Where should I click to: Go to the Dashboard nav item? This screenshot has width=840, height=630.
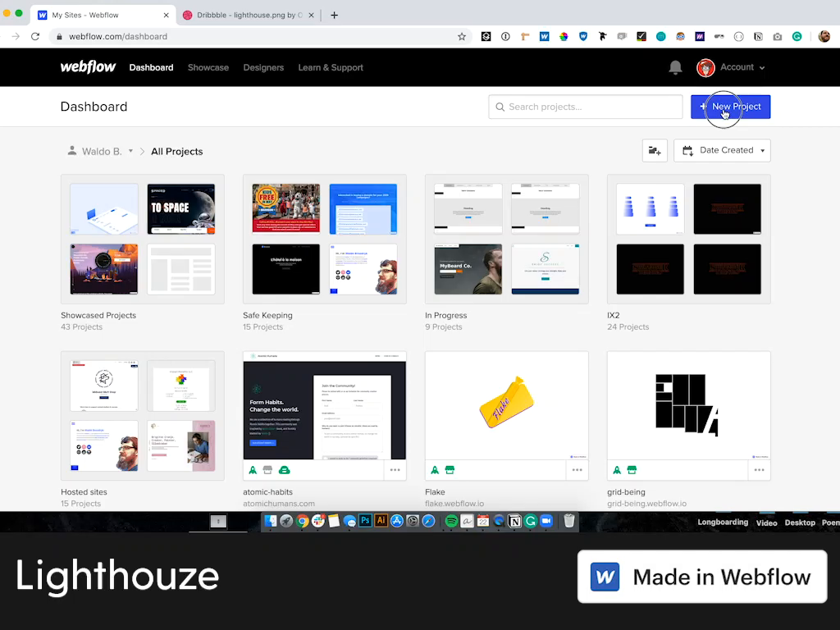(151, 67)
